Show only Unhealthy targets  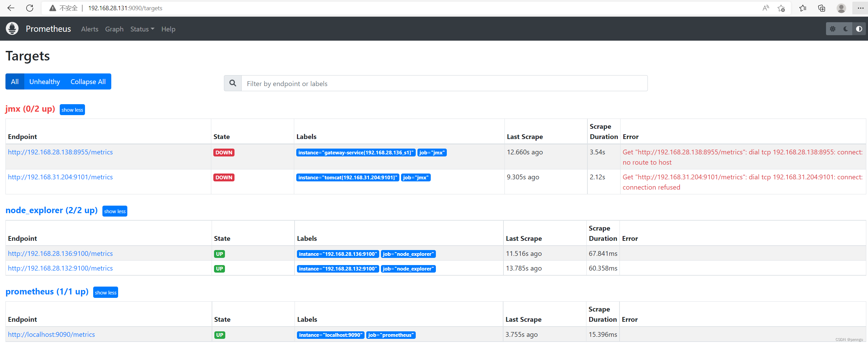tap(45, 82)
